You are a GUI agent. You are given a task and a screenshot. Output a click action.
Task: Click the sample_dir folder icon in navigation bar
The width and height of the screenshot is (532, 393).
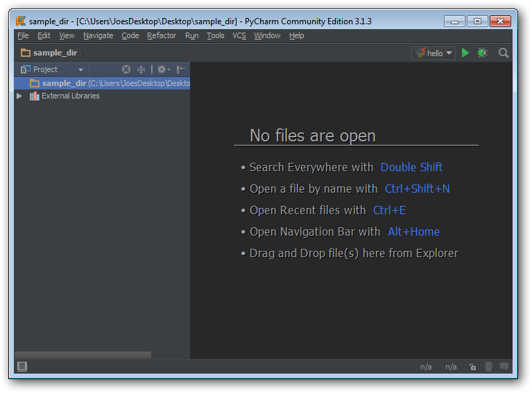pos(26,53)
